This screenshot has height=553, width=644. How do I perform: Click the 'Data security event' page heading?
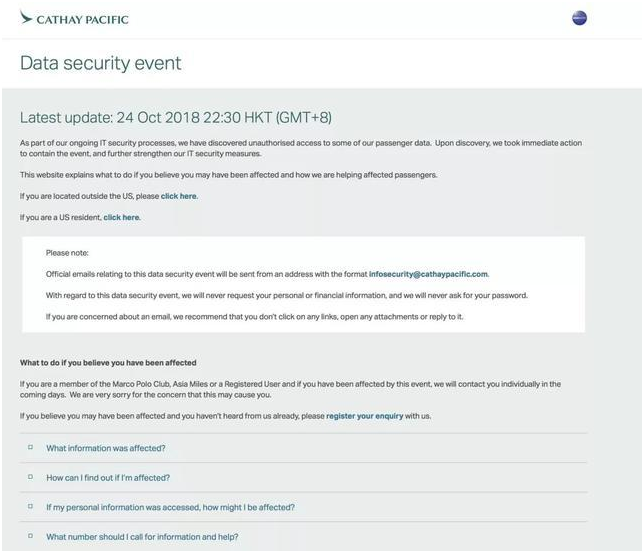101,63
